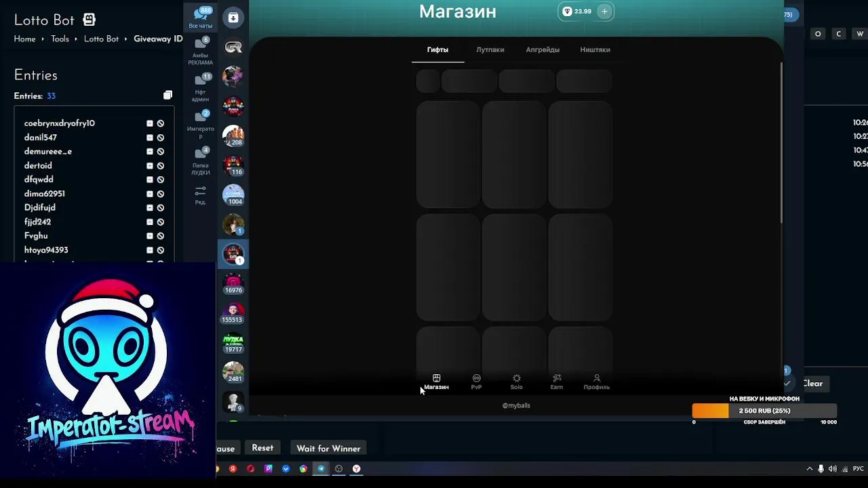Ban entry htoya94393

(x=161, y=250)
